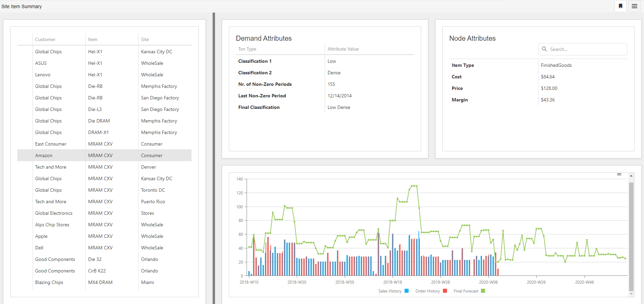Screen dimensions: 644x304
Task: Click the bookmark icon in top bar
Action: [x=621, y=6]
